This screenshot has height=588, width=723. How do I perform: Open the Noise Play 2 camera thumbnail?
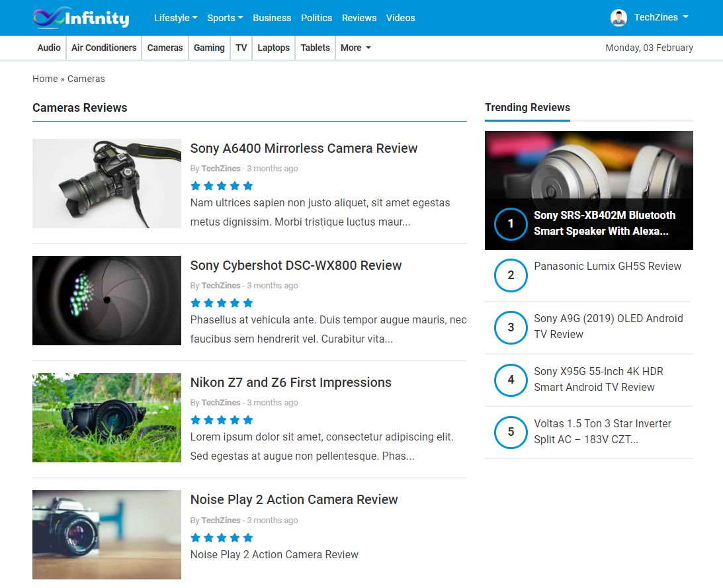[106, 534]
